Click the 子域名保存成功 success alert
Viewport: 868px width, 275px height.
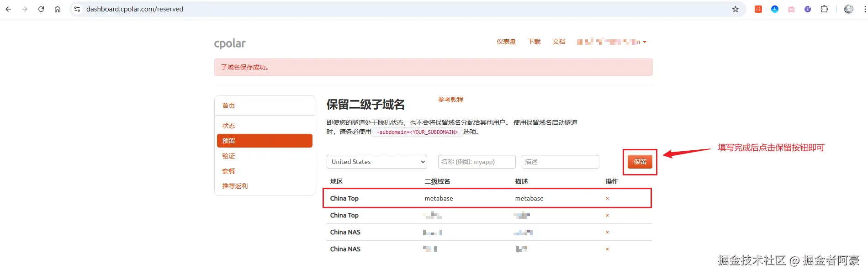433,67
